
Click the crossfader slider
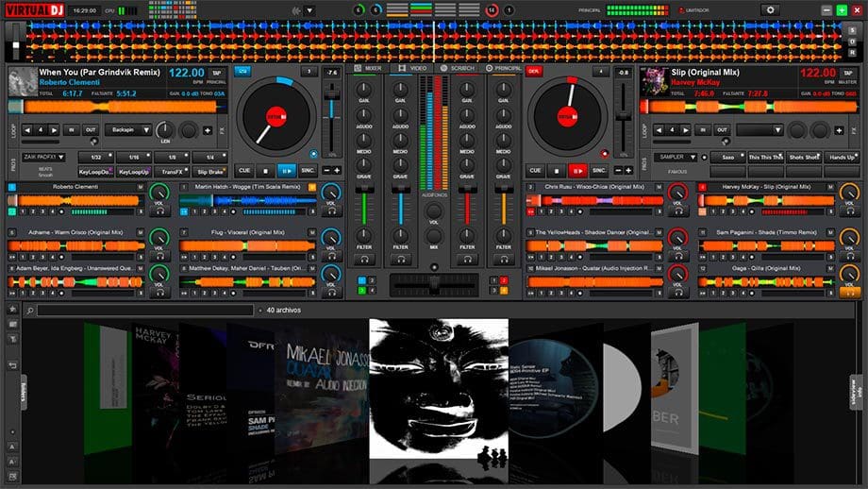[434, 285]
